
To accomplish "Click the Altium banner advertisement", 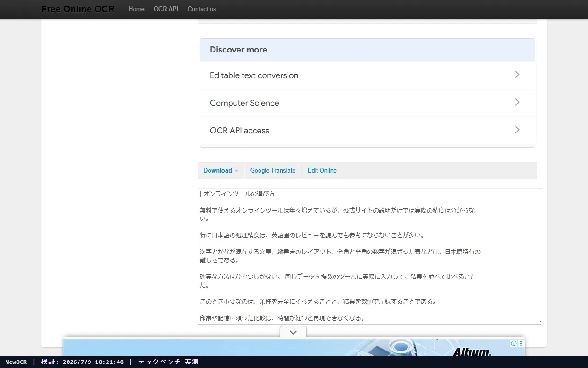I will [294, 348].
